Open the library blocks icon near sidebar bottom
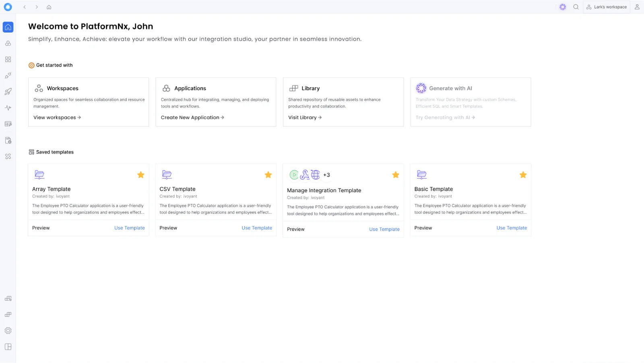This screenshot has width=644, height=363. point(8,315)
